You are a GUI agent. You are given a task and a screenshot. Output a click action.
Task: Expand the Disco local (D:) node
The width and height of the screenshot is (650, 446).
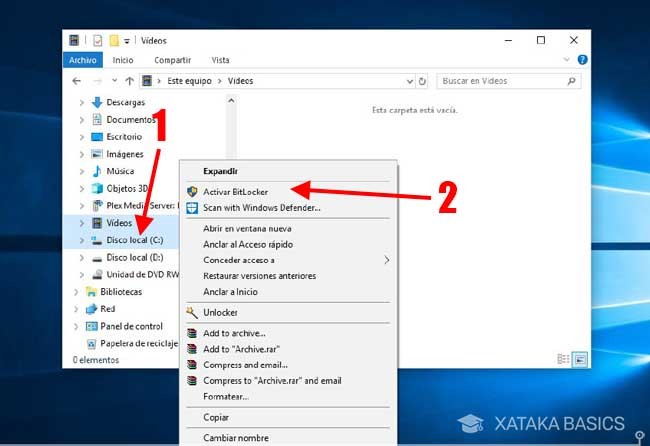click(x=82, y=258)
